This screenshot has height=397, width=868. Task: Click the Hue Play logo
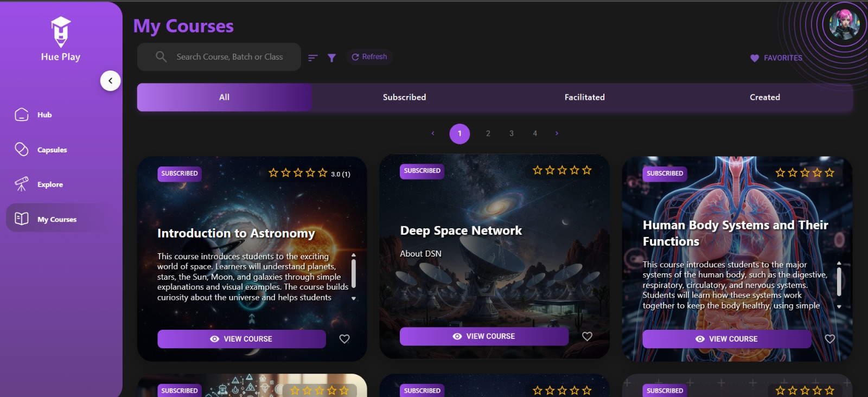tap(61, 39)
